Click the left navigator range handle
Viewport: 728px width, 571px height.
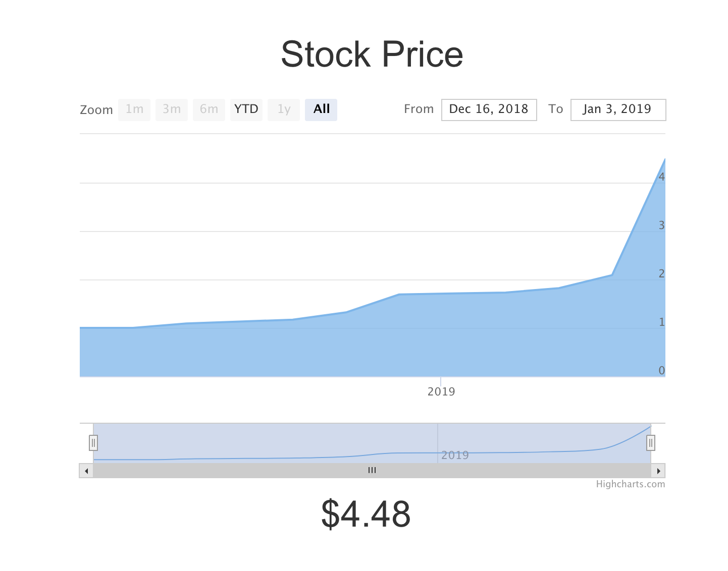(93, 443)
